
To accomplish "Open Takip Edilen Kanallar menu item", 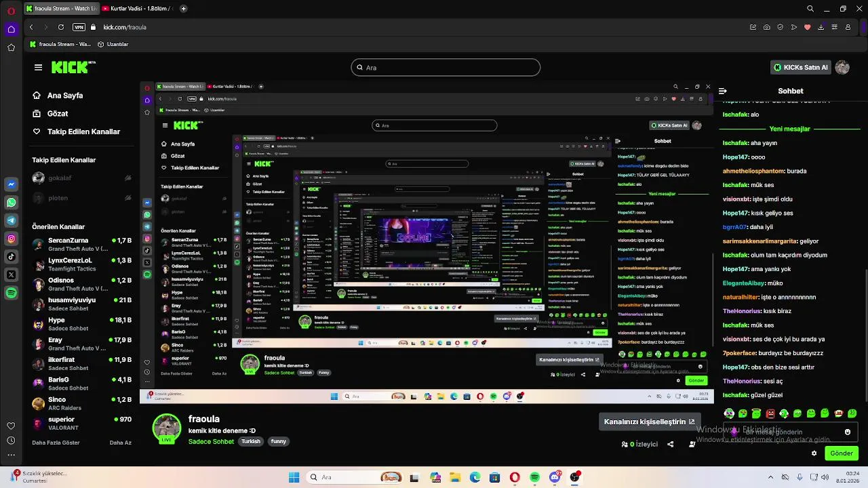I will point(77,131).
